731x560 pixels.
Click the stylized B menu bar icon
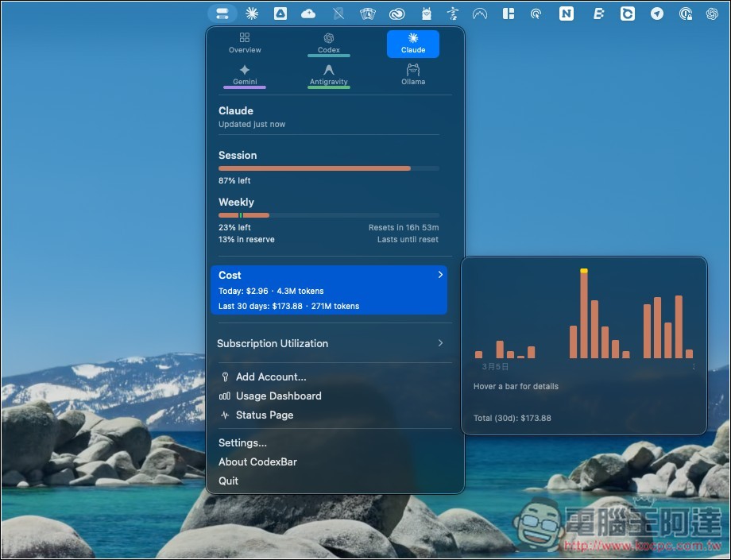[x=598, y=14]
